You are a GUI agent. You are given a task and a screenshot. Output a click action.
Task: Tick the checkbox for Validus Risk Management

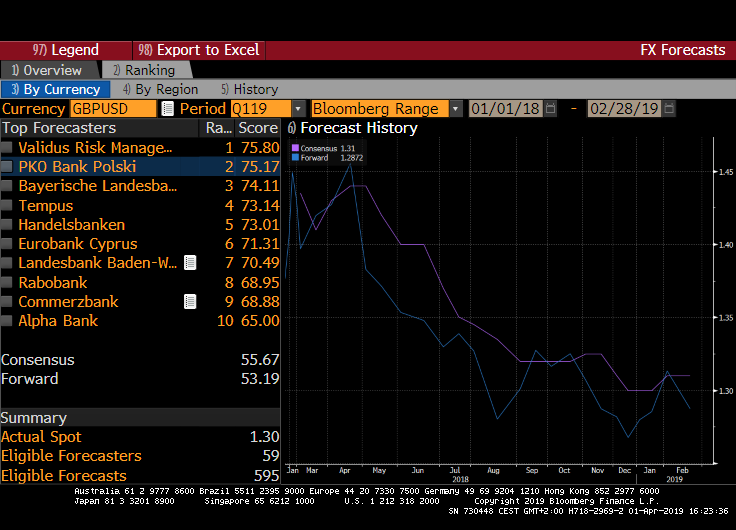coord(8,148)
